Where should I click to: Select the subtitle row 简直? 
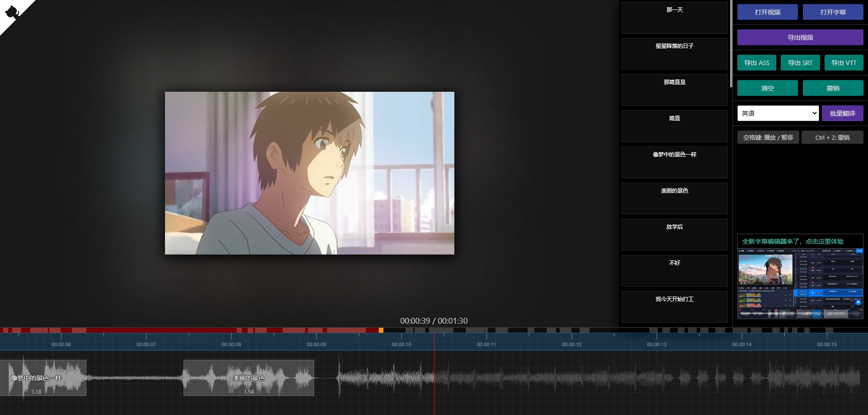675,126
